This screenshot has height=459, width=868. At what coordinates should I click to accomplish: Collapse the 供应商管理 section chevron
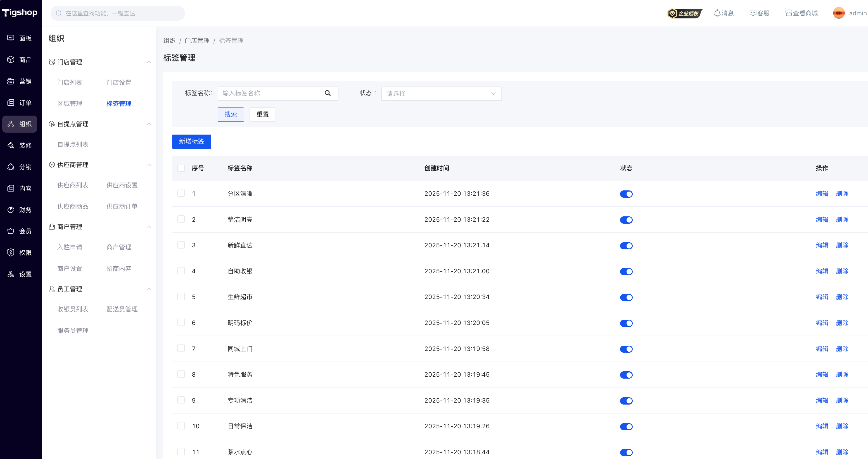(x=149, y=165)
